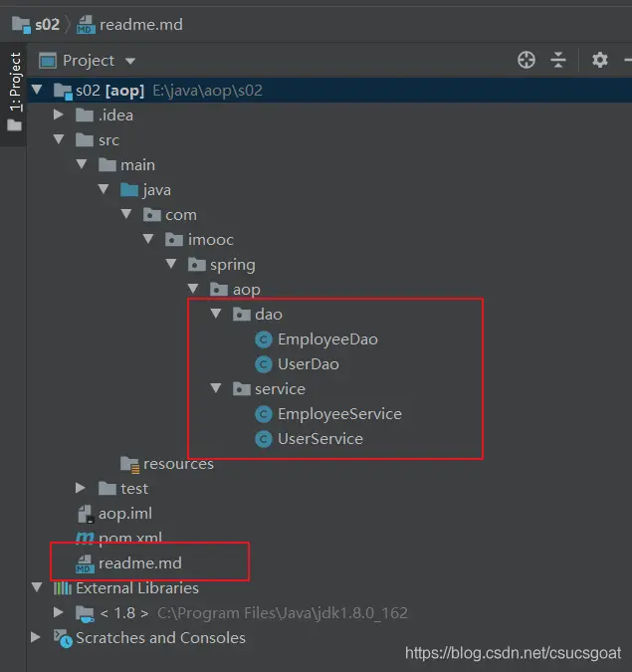Select the EmployeeDao class name
The height and width of the screenshot is (672, 632).
[327, 339]
